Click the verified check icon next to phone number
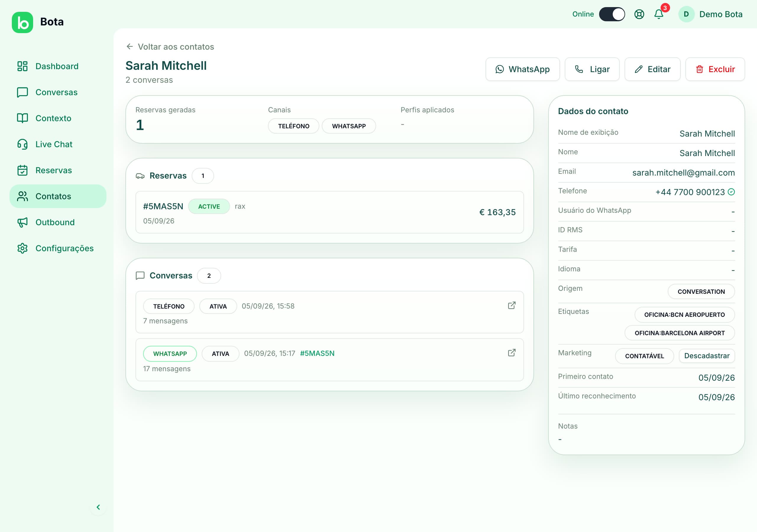Image resolution: width=757 pixels, height=532 pixels. [731, 192]
